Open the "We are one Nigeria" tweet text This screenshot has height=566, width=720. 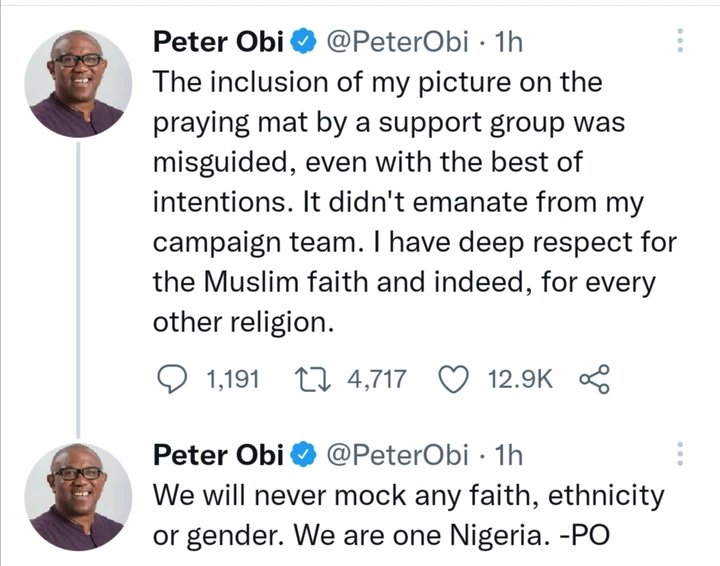click(x=408, y=514)
